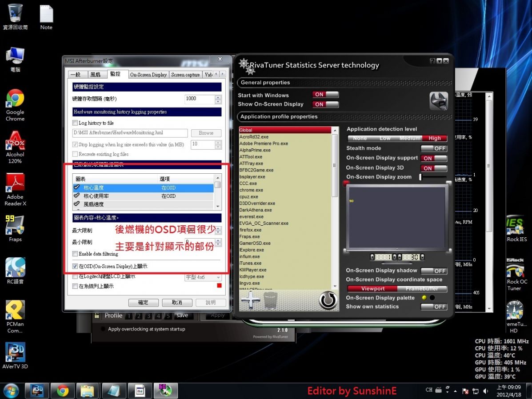
Task: Click the Afterburner profile save button
Action: [182, 315]
